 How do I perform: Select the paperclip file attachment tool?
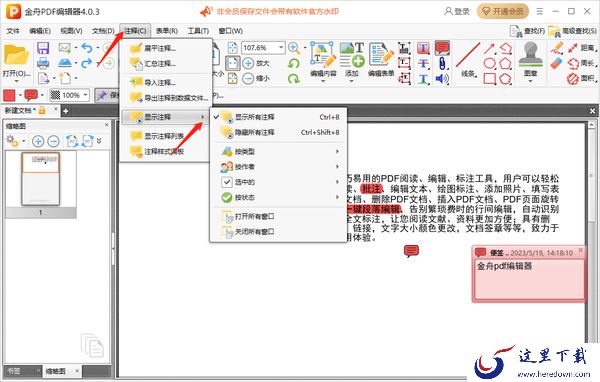coord(442,64)
